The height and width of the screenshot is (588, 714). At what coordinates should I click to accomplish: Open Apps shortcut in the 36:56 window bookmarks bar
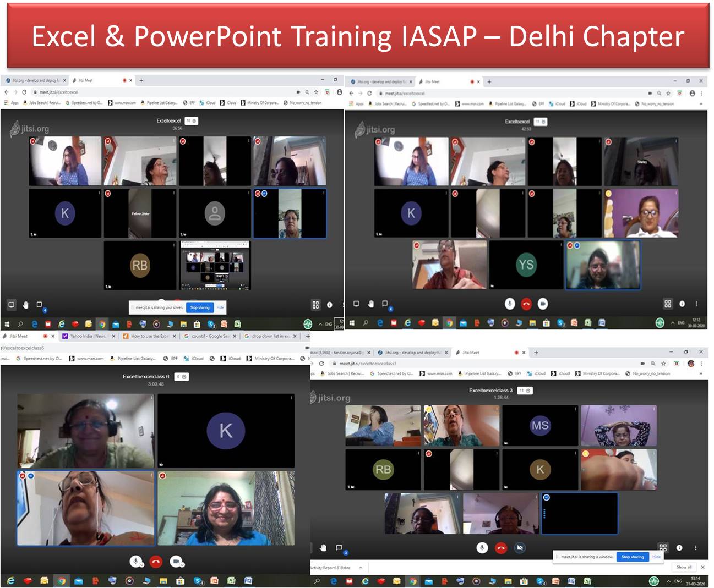click(x=12, y=102)
